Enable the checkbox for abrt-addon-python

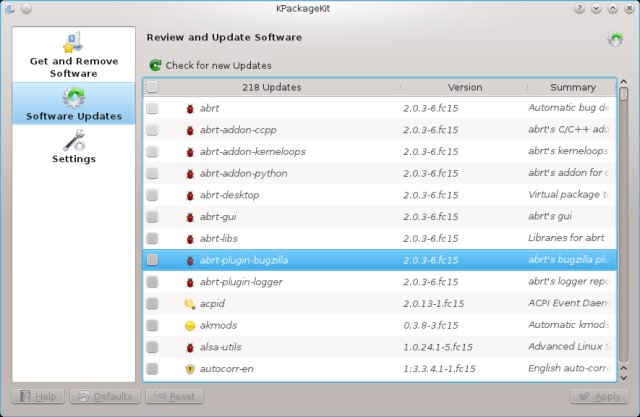click(152, 174)
